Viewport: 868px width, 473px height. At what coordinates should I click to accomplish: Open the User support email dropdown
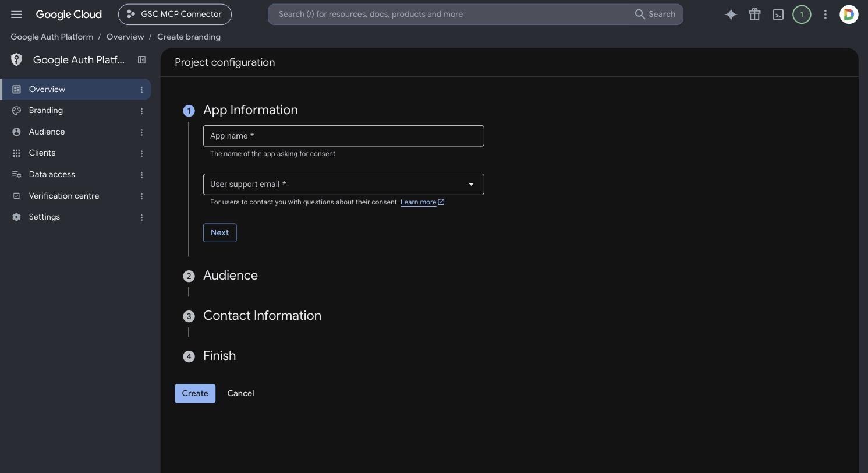coord(343,184)
